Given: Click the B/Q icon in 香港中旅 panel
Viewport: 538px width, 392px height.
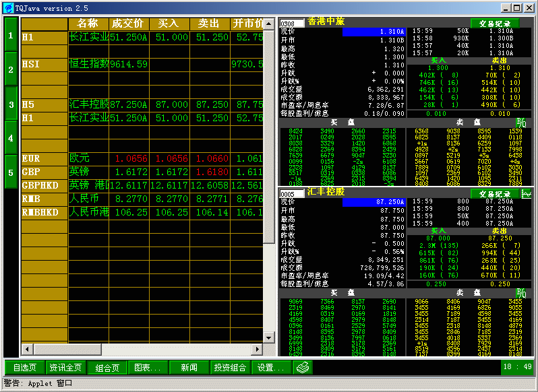Looking at the screenshot, I should coord(521,123).
